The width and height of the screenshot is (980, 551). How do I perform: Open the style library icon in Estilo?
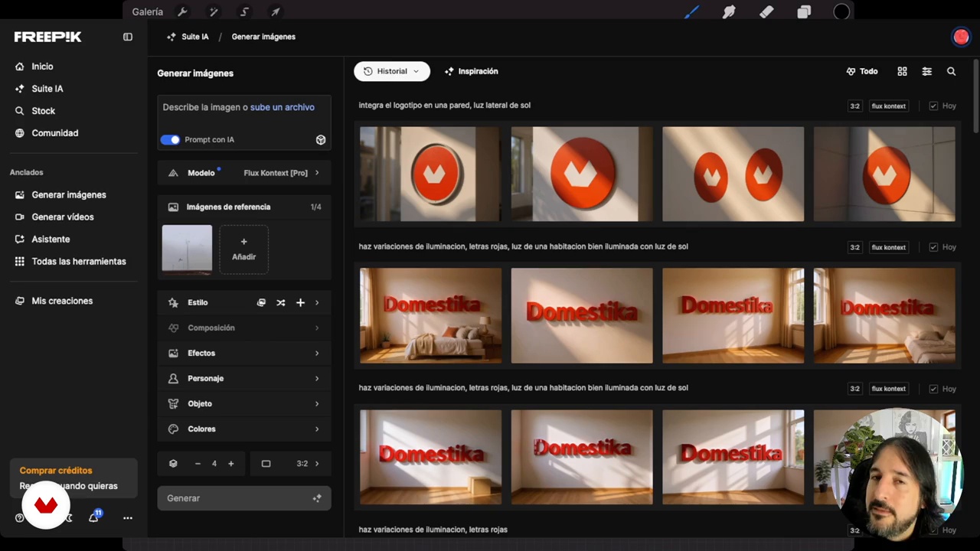[x=261, y=302]
